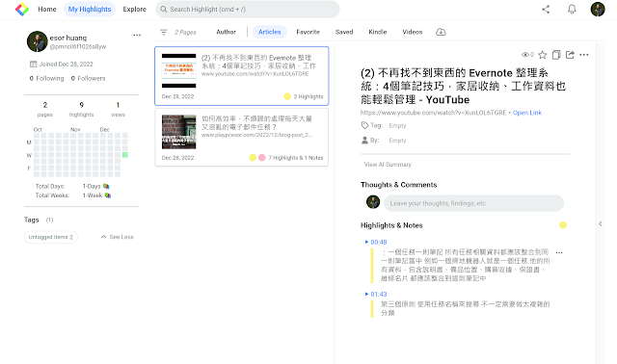The image size is (617, 364).
Task: Click pink dot on 7 Highlights card
Action: point(261,157)
